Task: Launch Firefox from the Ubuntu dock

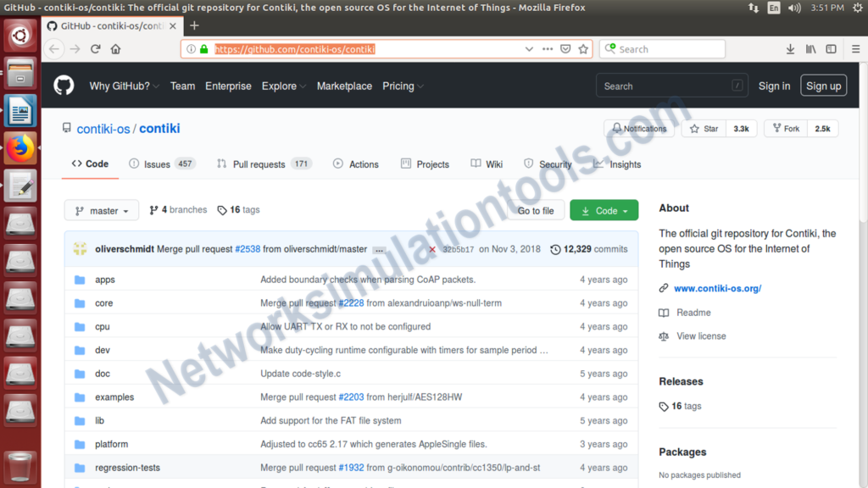Action: pos(19,147)
